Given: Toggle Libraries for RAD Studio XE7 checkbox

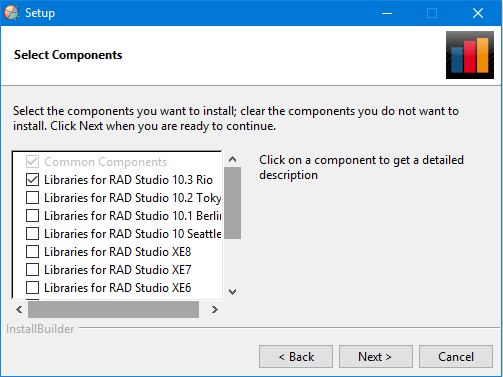Looking at the screenshot, I should 32,270.
